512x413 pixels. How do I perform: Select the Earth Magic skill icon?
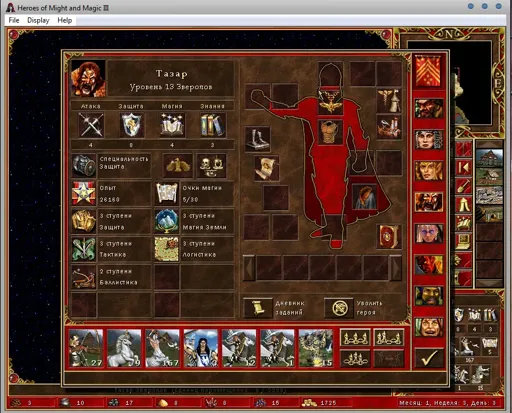[x=166, y=221]
